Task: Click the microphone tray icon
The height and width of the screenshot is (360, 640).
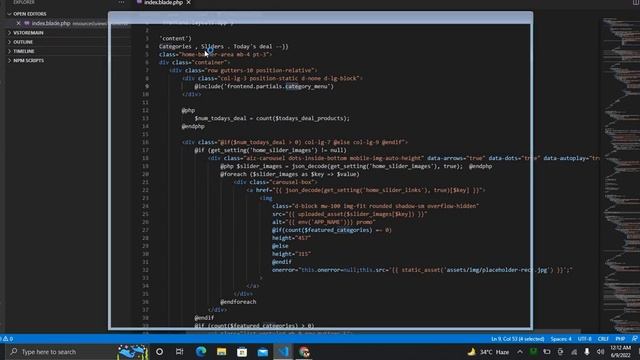Action: tap(587, 351)
